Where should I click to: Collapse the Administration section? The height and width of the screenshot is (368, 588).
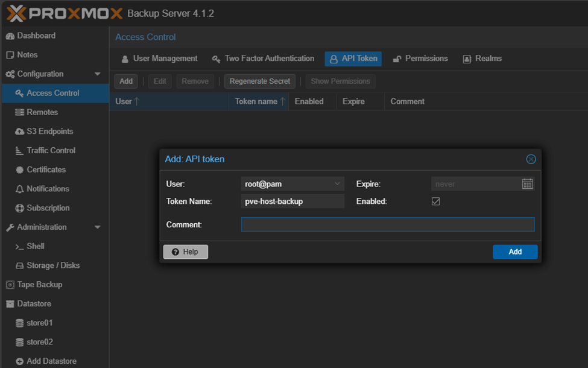(98, 227)
